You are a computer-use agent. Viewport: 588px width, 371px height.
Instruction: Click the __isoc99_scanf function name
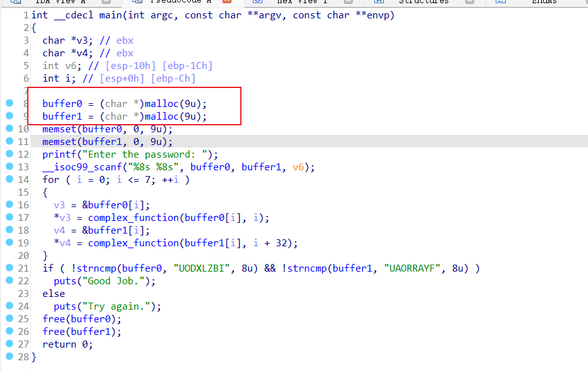coord(82,167)
